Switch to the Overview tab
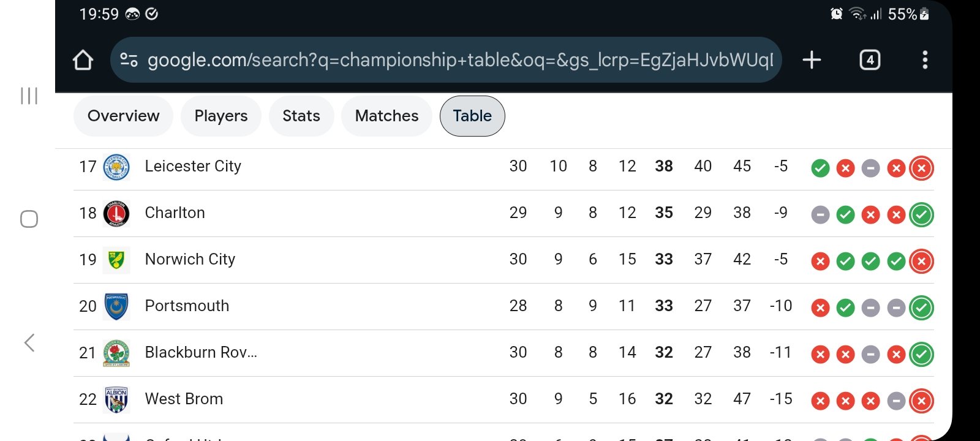This screenshot has width=980, height=441. coord(123,116)
